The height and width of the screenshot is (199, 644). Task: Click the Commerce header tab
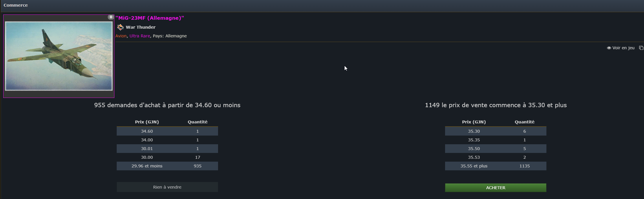(16, 5)
